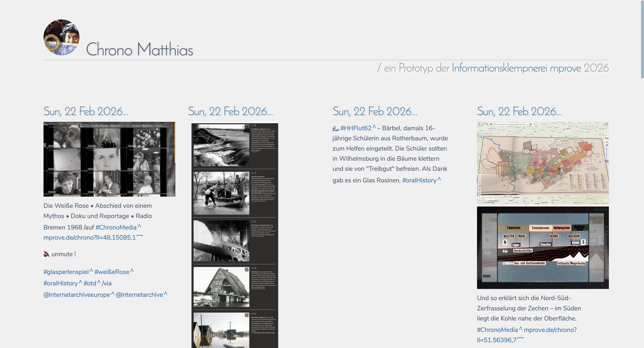Open the Ruhr mining fields map image
Image resolution: width=644 pixels, height=348 pixels.
click(543, 163)
